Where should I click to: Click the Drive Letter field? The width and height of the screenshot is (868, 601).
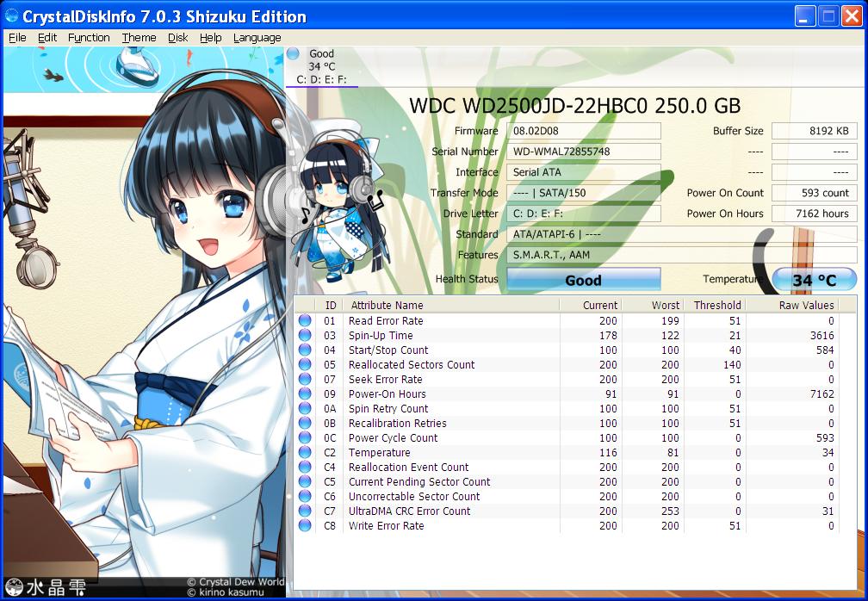pyautogui.click(x=584, y=214)
